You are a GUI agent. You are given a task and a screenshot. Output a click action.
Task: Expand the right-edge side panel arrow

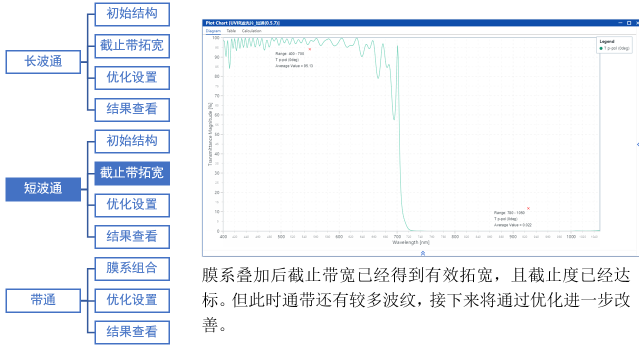[638, 144]
